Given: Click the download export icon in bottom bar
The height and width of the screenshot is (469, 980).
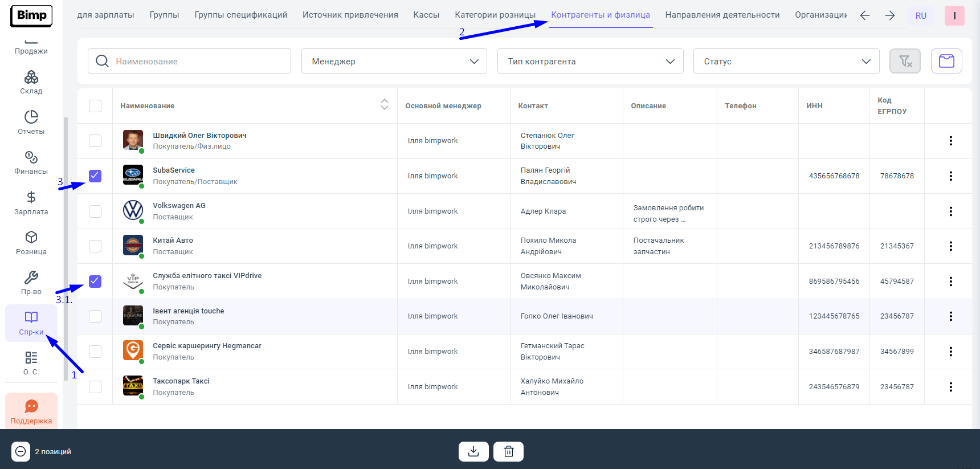Looking at the screenshot, I should tap(473, 451).
